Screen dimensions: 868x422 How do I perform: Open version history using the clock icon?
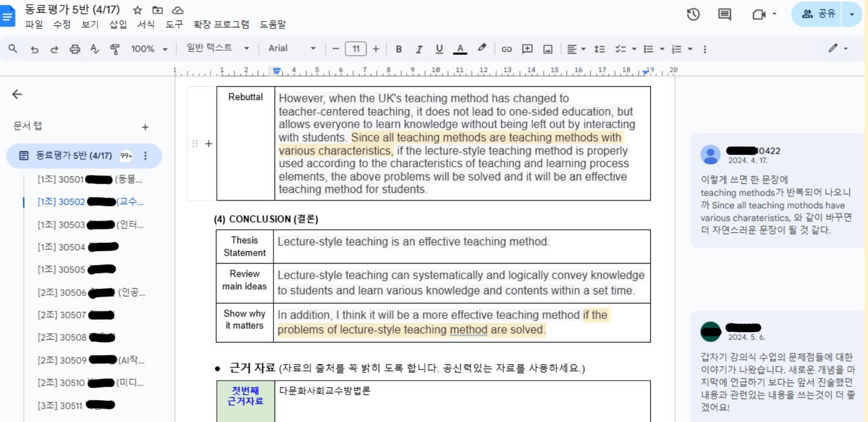point(693,14)
